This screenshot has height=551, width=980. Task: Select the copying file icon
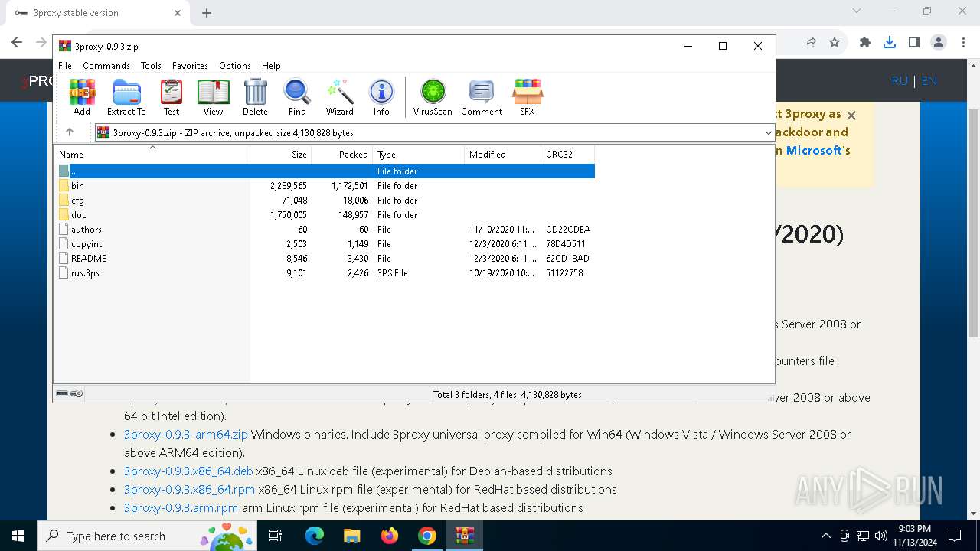(64, 244)
